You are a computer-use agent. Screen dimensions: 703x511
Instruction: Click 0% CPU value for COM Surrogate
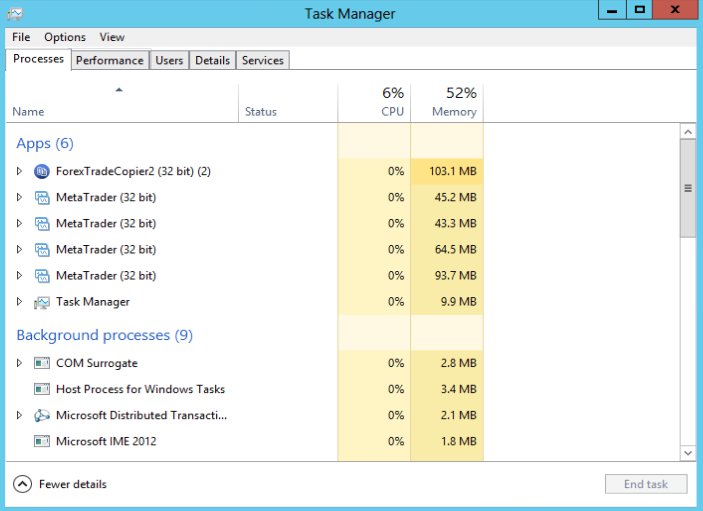click(396, 363)
